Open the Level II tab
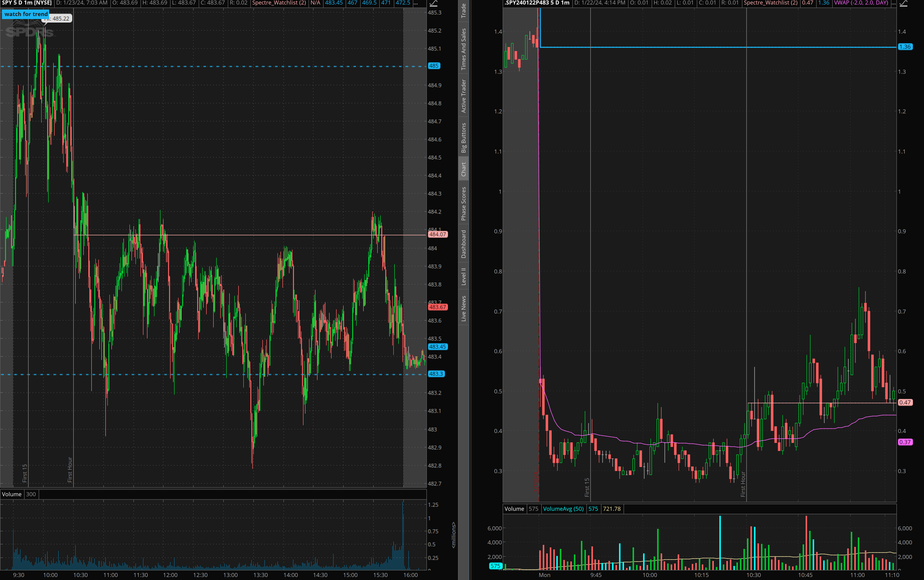The width and height of the screenshot is (924, 580). tap(464, 276)
